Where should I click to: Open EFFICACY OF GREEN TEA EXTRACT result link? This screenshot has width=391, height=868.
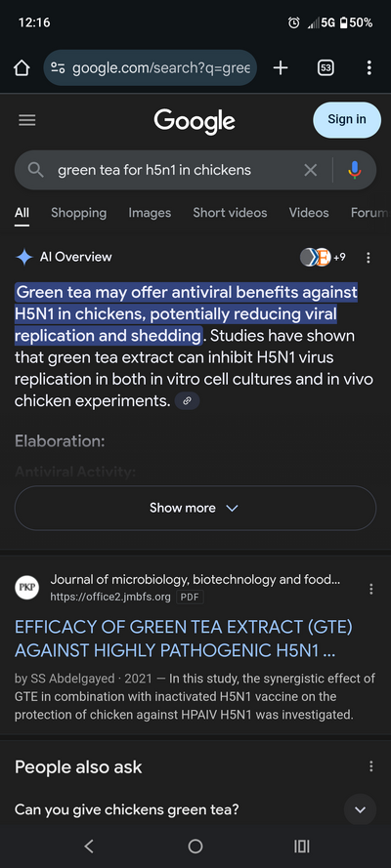pyautogui.click(x=184, y=639)
